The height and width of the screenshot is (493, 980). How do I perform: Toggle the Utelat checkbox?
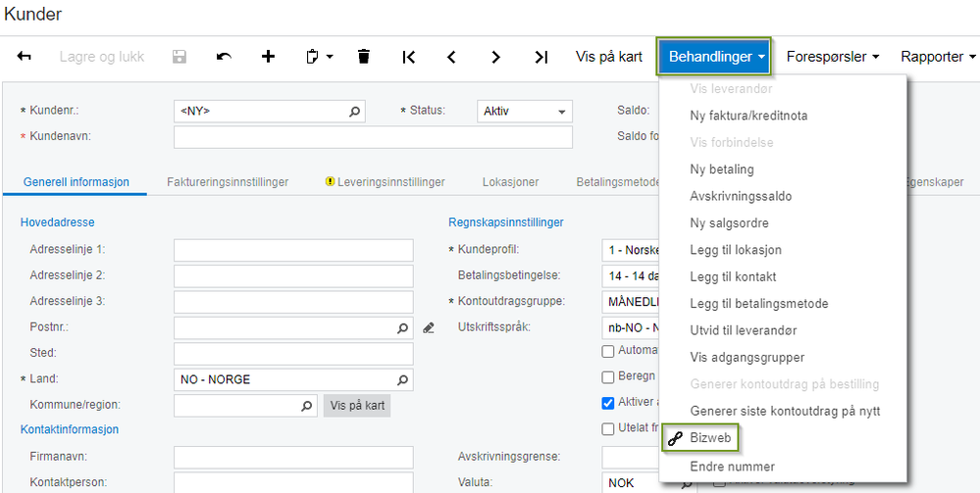tap(607, 429)
